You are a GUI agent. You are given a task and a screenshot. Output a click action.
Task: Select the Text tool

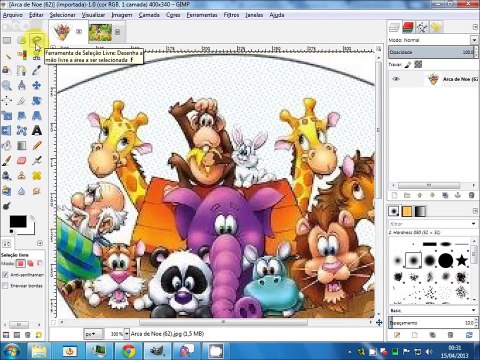[36, 130]
